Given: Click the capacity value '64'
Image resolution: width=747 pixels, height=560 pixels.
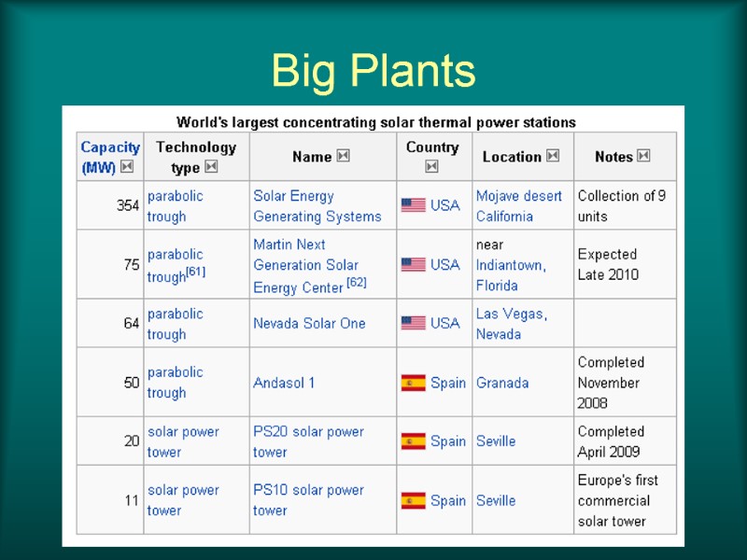Looking at the screenshot, I should 132,323.
